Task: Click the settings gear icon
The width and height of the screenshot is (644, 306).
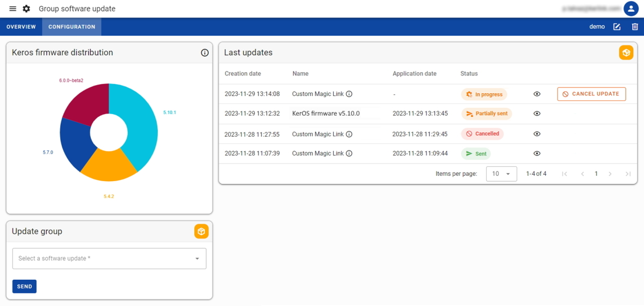Action: (x=26, y=9)
